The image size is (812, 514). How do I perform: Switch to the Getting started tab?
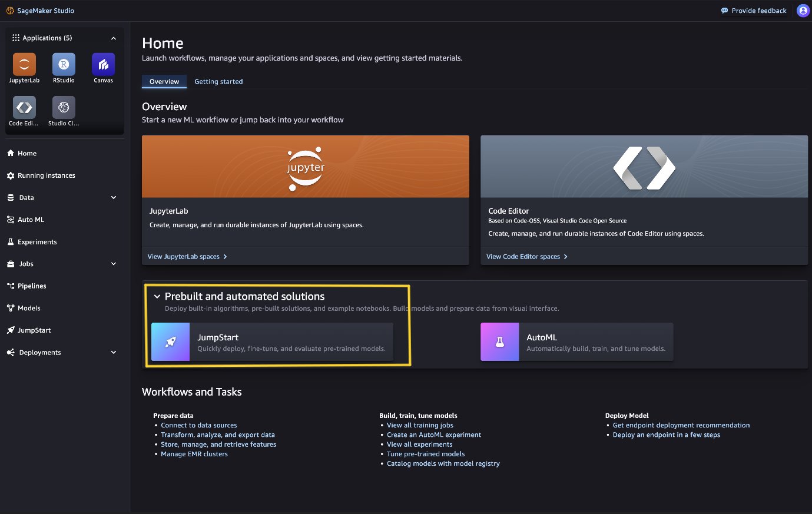pos(218,81)
